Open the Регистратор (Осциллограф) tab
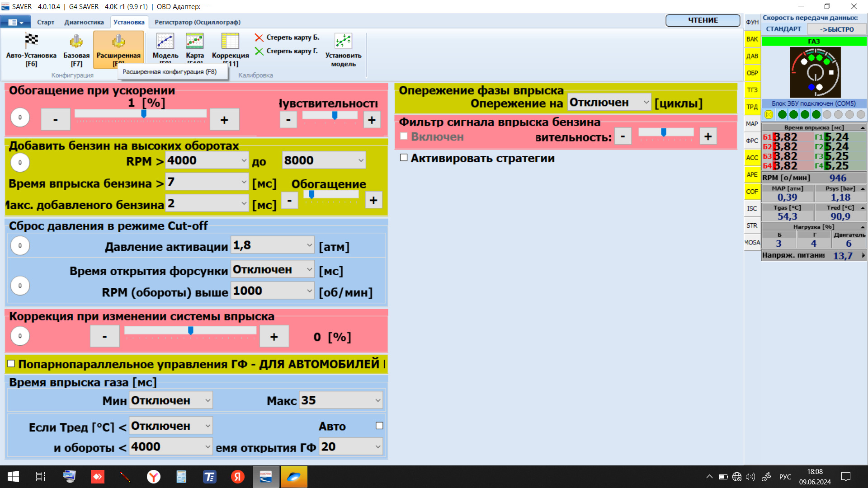 [x=198, y=22]
